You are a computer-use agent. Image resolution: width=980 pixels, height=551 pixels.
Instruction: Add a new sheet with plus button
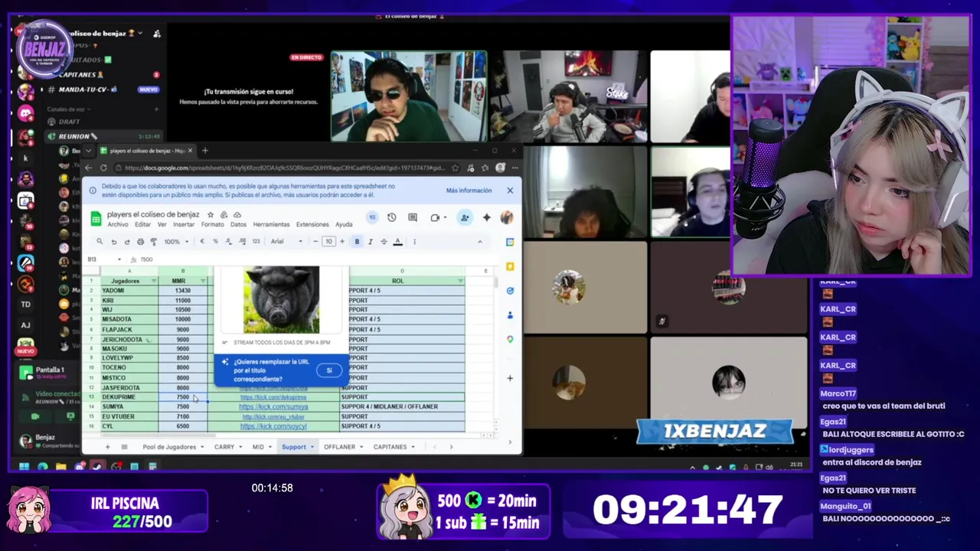(107, 447)
